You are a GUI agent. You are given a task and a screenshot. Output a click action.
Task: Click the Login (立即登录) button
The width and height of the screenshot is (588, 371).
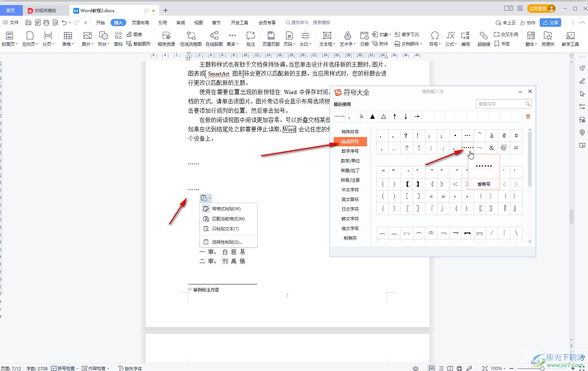tap(542, 8)
